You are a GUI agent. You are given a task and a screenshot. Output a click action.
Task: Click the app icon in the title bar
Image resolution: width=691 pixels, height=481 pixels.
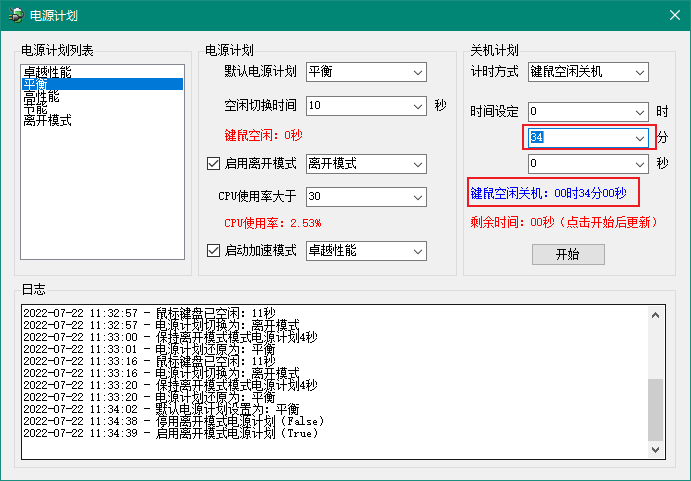click(16, 15)
